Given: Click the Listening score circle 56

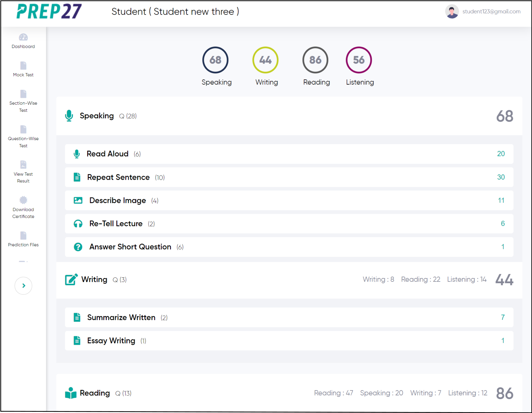Looking at the screenshot, I should pyautogui.click(x=359, y=60).
